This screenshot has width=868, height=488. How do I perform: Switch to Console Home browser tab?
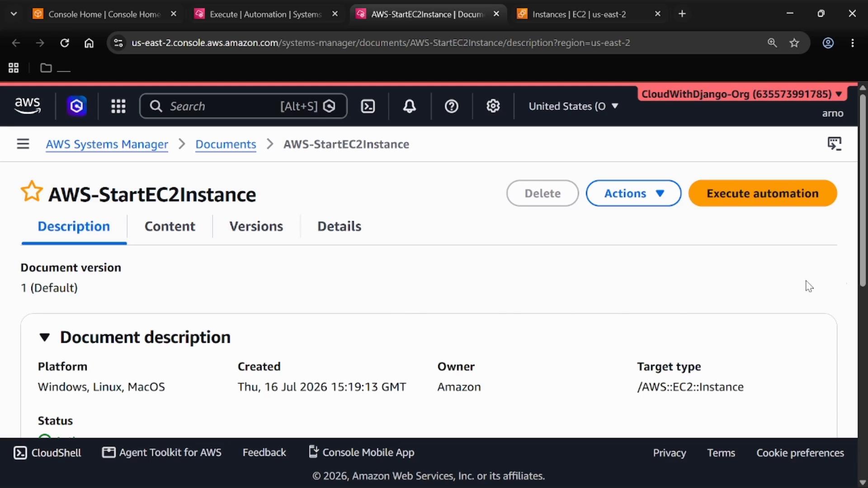105,14
